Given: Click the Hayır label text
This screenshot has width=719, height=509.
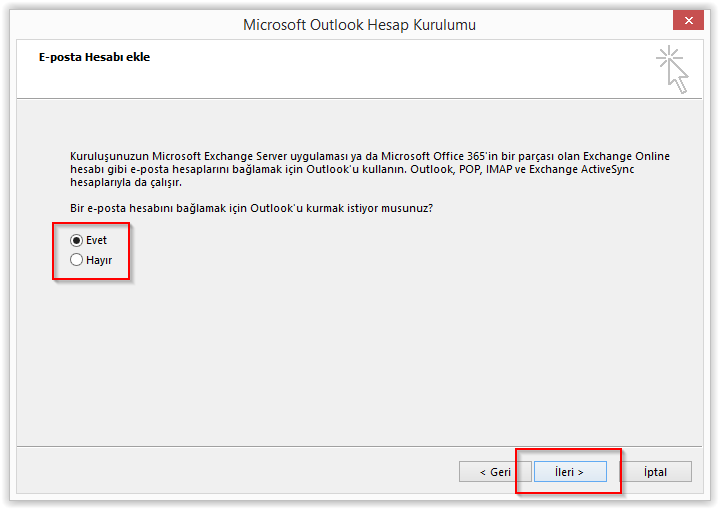Looking at the screenshot, I should (99, 260).
